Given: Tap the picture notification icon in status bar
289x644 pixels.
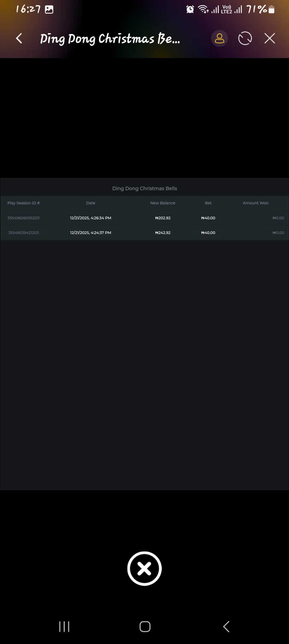Looking at the screenshot, I should pos(49,10).
